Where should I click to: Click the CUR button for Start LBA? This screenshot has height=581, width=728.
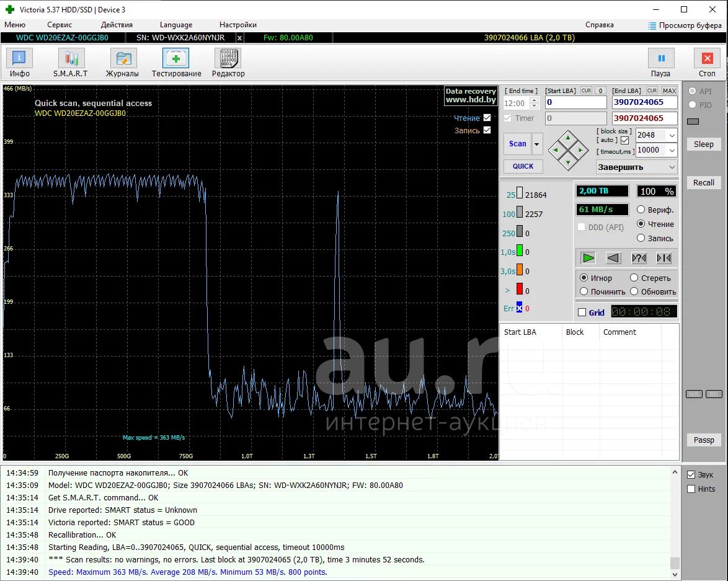[x=587, y=91]
